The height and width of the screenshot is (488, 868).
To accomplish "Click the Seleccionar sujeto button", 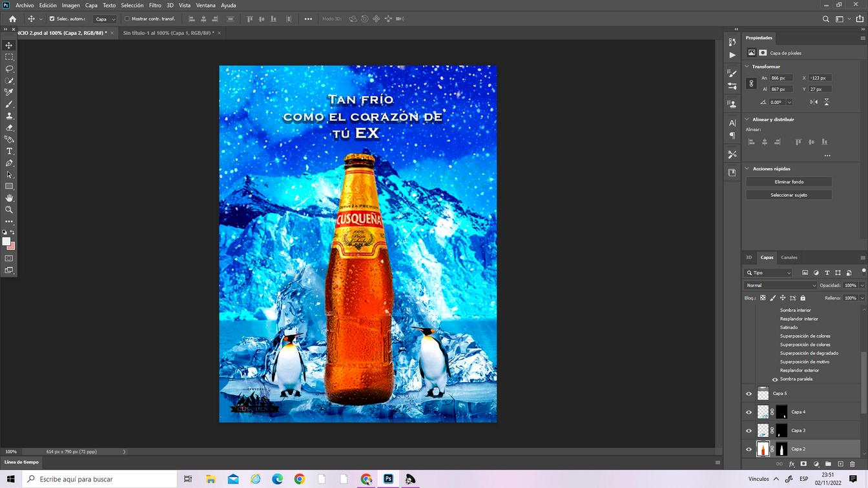I will tap(789, 195).
